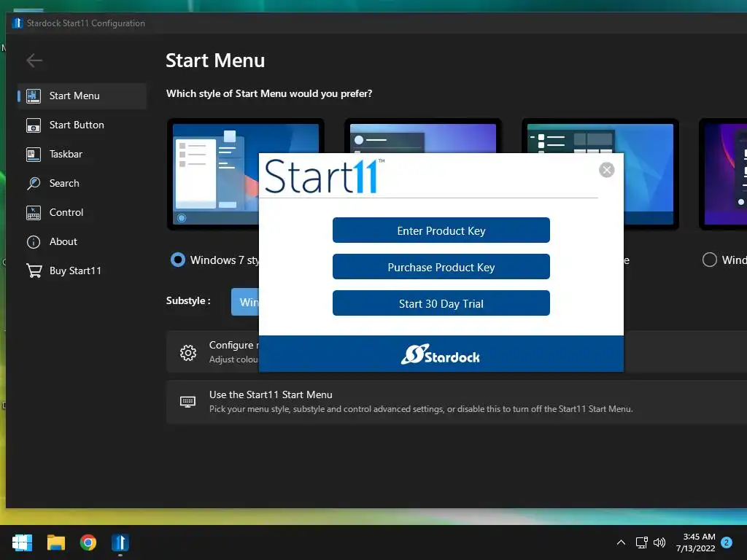Launch Google Chrome from the taskbar
Image resolution: width=747 pixels, height=560 pixels.
(x=88, y=542)
